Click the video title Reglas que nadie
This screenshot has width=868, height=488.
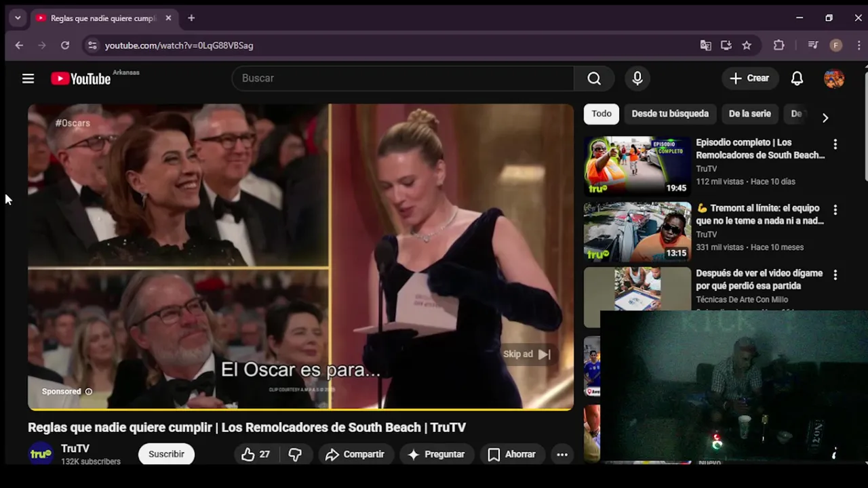click(x=247, y=428)
